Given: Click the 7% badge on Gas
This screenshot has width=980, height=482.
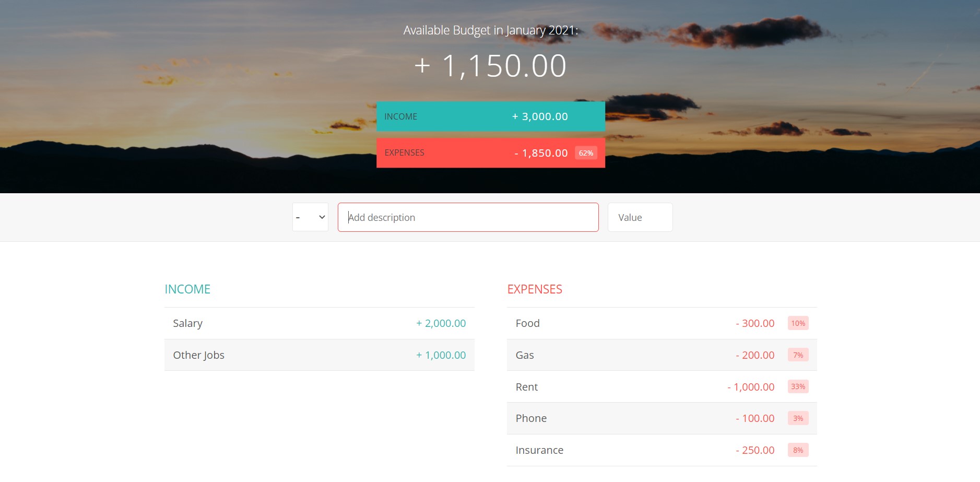Looking at the screenshot, I should point(798,355).
